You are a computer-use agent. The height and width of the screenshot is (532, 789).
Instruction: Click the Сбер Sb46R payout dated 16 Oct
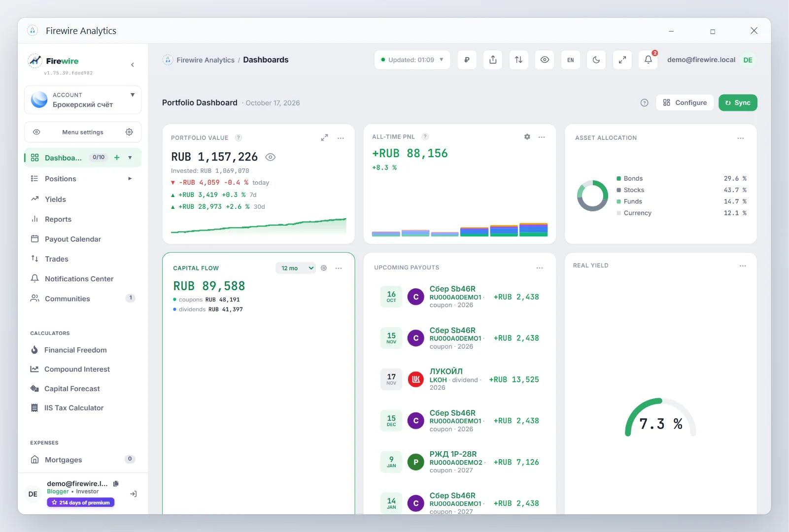point(459,297)
